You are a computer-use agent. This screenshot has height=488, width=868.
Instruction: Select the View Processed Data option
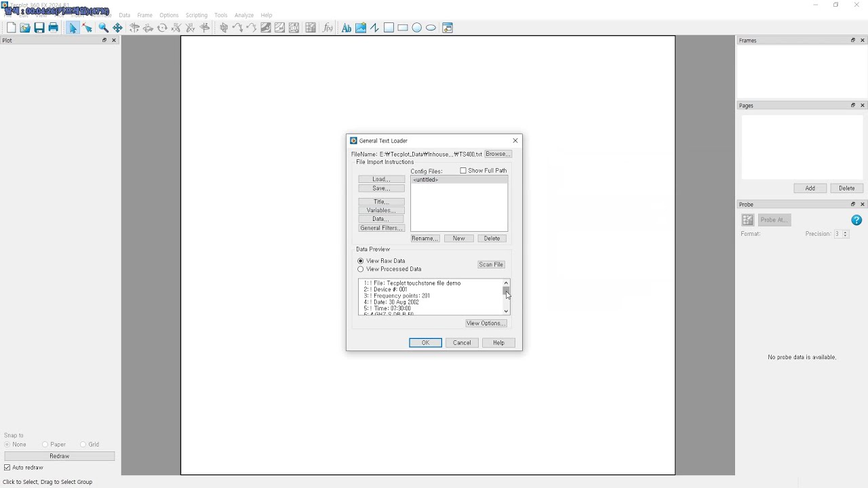click(361, 269)
